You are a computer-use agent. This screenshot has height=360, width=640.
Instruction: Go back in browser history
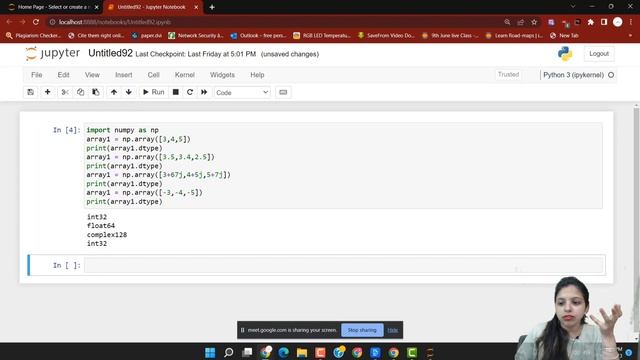tap(9, 22)
